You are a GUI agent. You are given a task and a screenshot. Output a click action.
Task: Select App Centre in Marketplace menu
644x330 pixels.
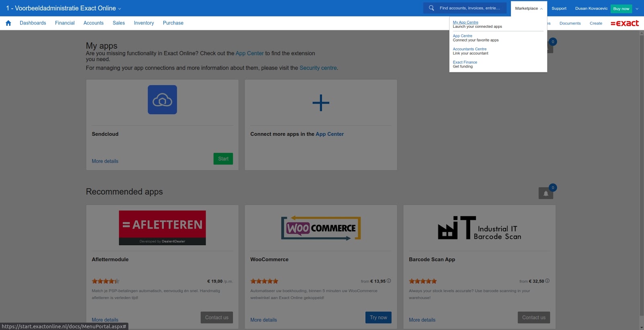pyautogui.click(x=462, y=36)
